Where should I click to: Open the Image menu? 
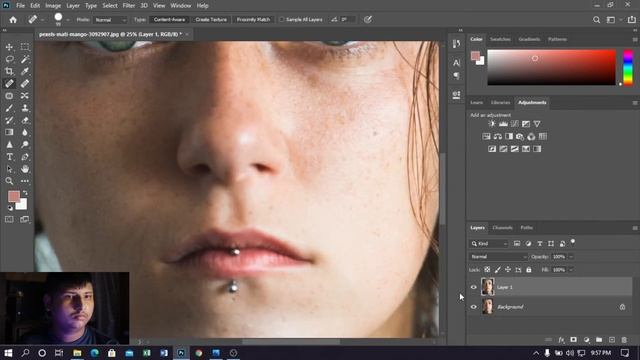point(53,6)
